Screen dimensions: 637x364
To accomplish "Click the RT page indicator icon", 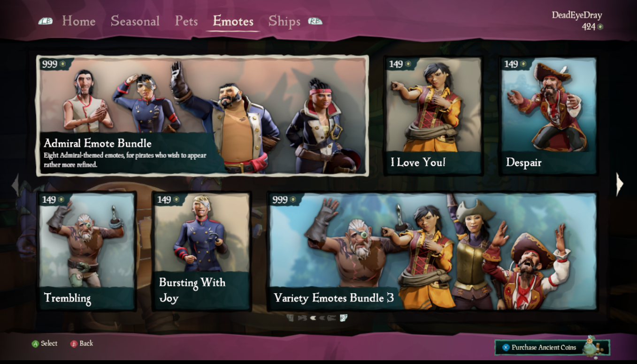I will (344, 318).
